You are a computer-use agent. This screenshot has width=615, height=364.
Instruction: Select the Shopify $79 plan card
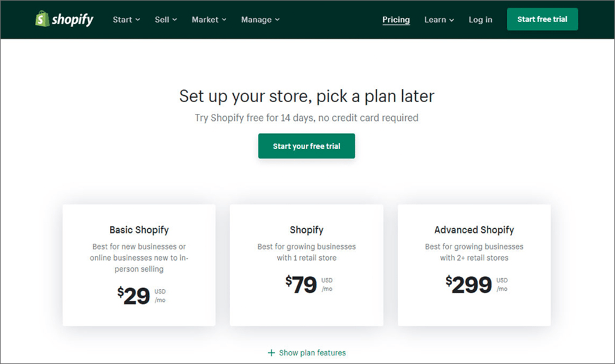pyautogui.click(x=306, y=265)
